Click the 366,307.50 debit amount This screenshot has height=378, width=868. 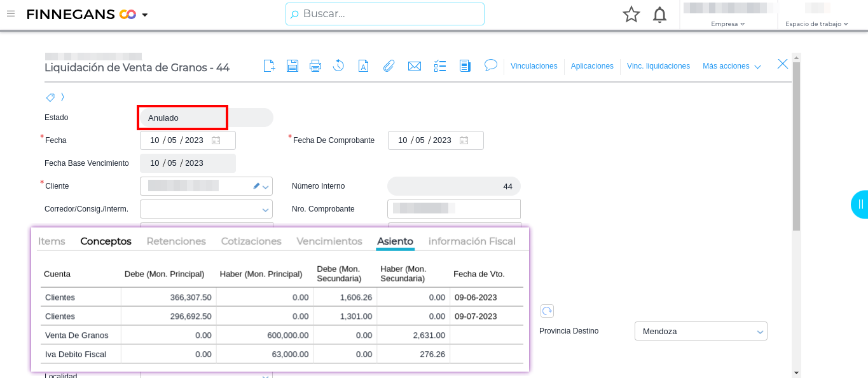point(191,297)
